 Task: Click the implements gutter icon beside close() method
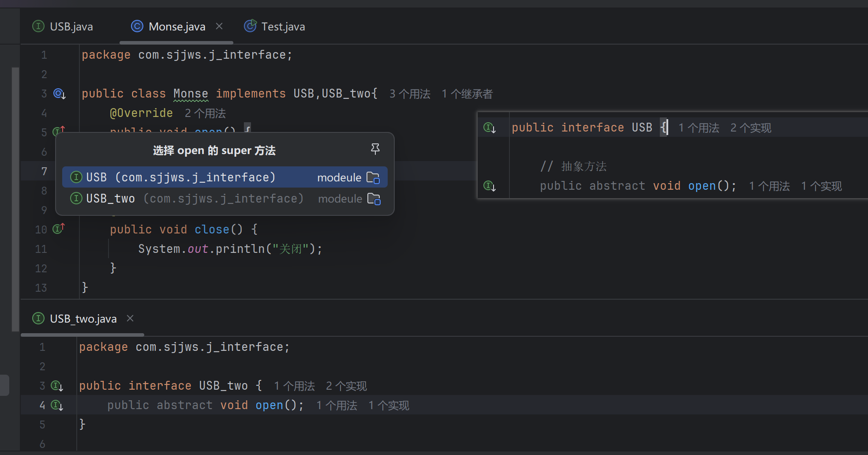coord(58,229)
